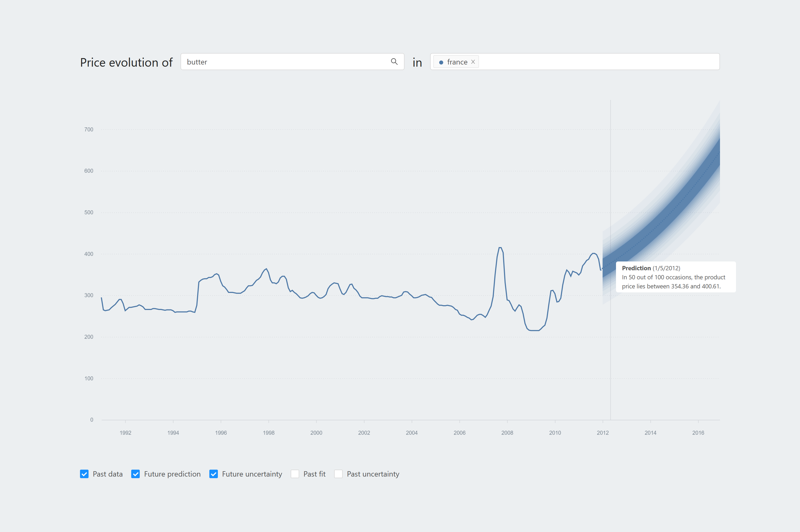Screen dimensions: 800x532
Task: Remove the france tag with X
Action: (x=473, y=62)
